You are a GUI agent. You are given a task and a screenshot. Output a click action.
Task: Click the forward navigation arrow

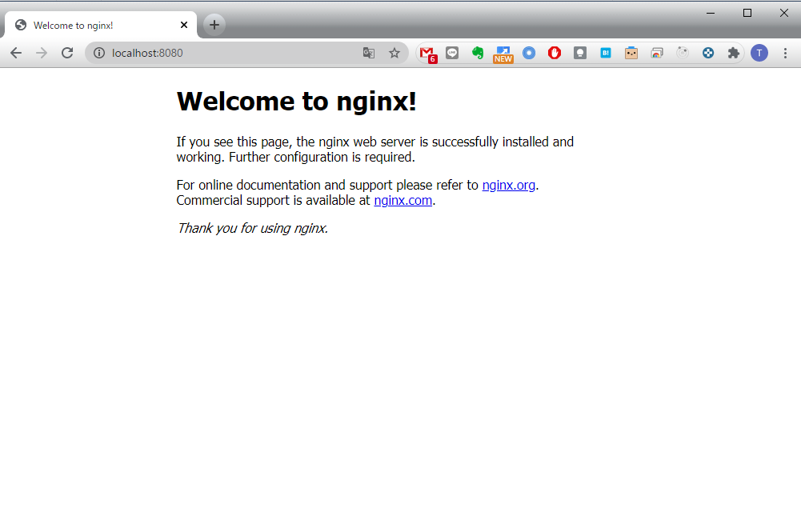pyautogui.click(x=42, y=53)
